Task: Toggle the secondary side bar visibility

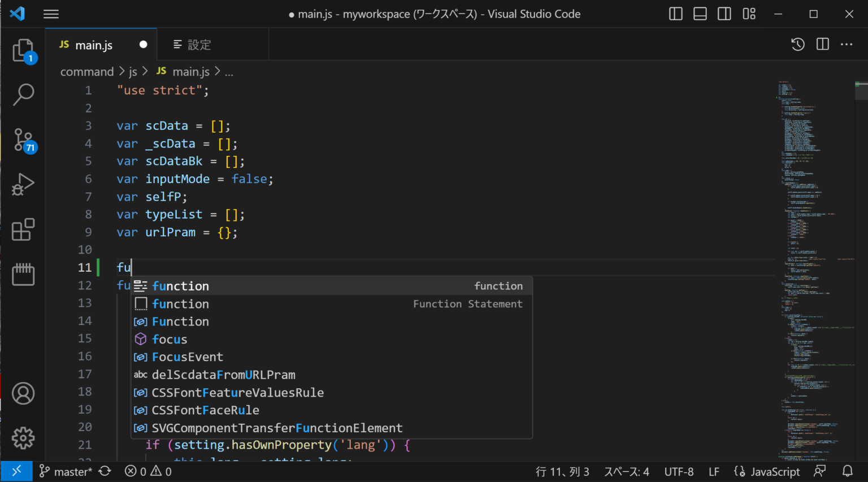Action: tap(724, 14)
